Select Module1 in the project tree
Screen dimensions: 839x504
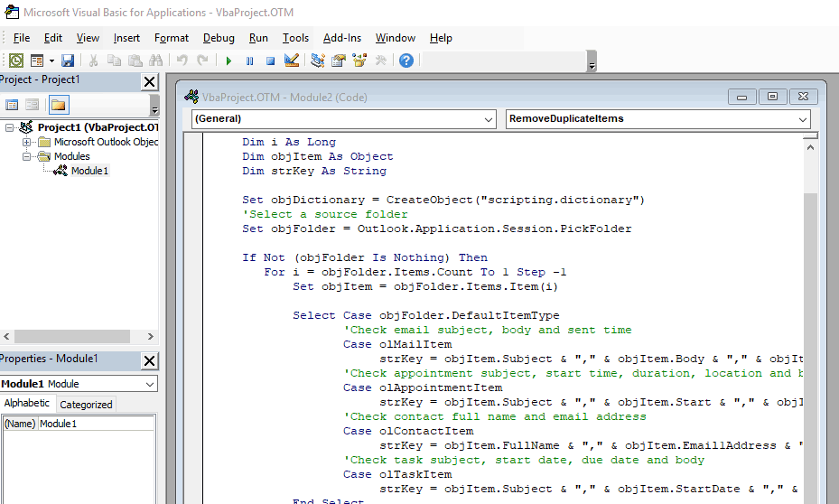[89, 171]
